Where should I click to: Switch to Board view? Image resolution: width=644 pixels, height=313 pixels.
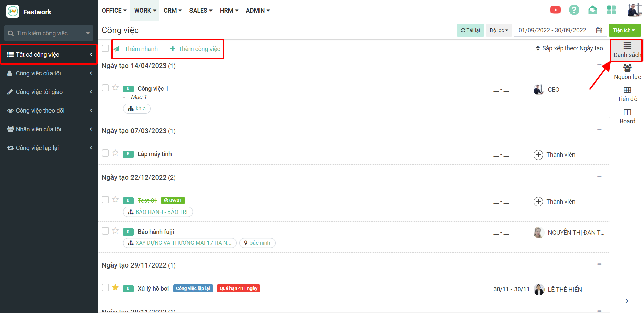[x=627, y=116]
